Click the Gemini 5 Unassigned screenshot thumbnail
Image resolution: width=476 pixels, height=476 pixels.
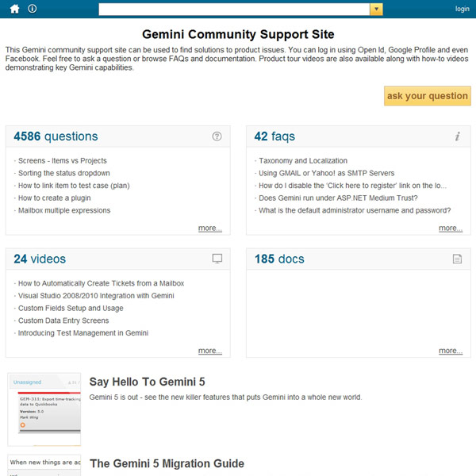click(x=44, y=409)
